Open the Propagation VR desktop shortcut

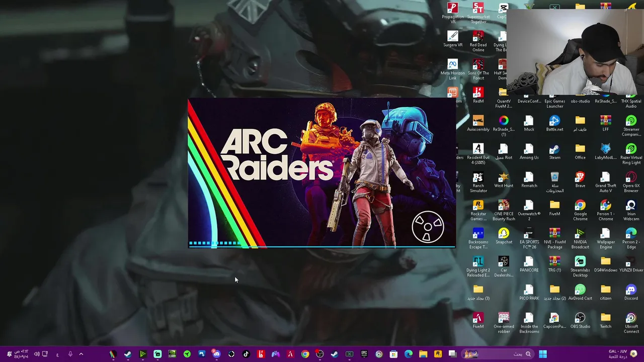[453, 13]
